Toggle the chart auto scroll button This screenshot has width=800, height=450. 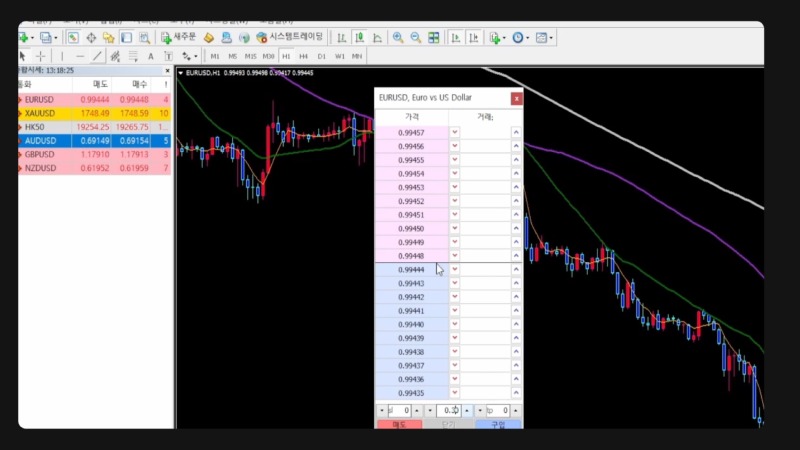coord(455,38)
